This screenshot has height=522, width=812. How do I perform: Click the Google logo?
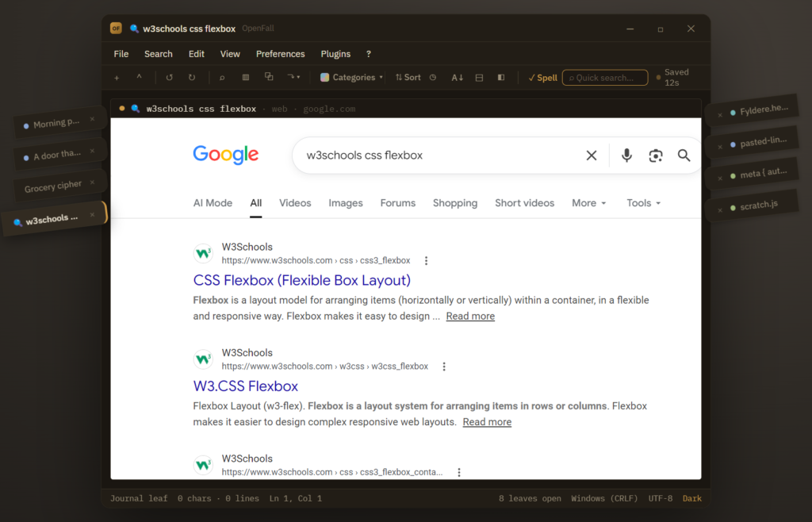coord(226,155)
